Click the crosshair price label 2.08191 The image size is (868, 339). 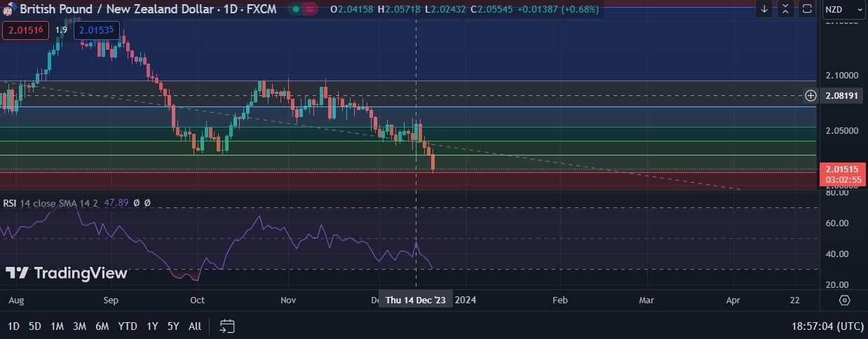tap(841, 95)
